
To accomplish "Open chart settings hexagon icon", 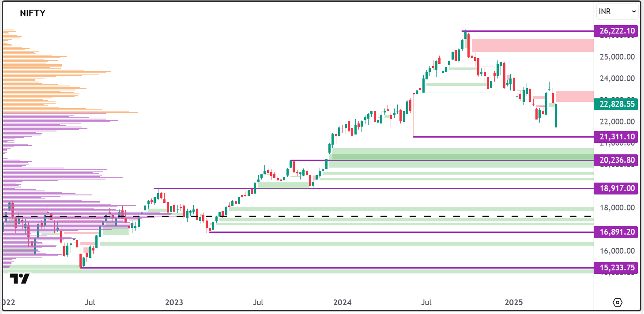I will point(618,303).
